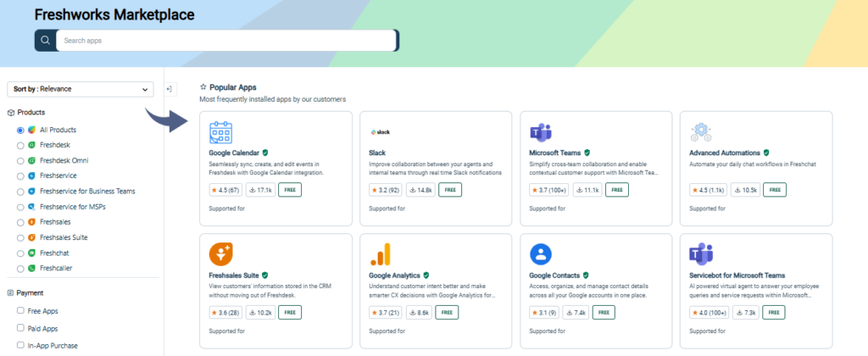This screenshot has width=868, height=356.
Task: Click the Popular Apps section heading
Action: pyautogui.click(x=233, y=87)
